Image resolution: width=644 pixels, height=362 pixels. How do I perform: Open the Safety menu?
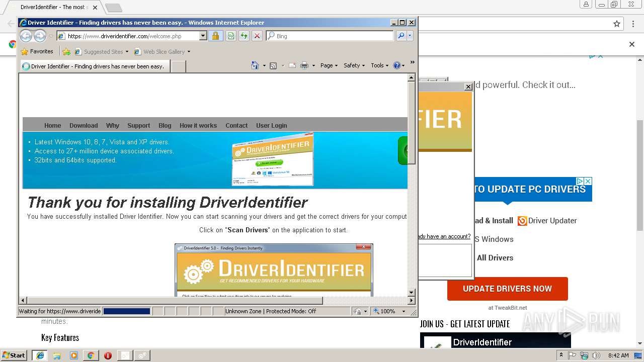[354, 65]
